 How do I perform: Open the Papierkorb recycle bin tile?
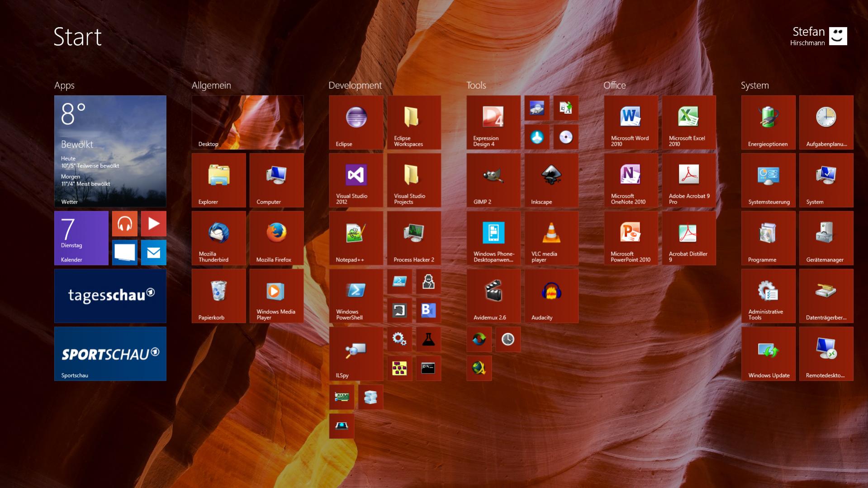tap(218, 296)
